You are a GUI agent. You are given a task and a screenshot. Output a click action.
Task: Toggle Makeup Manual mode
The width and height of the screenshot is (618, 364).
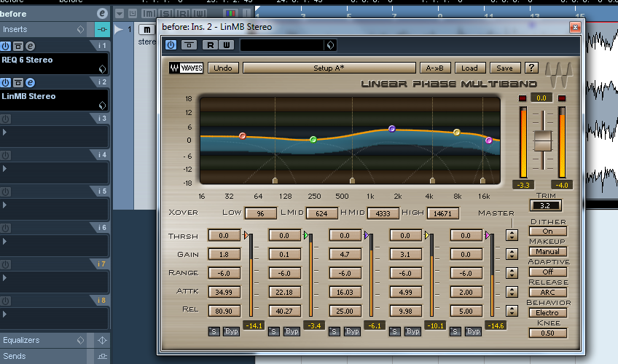click(548, 251)
